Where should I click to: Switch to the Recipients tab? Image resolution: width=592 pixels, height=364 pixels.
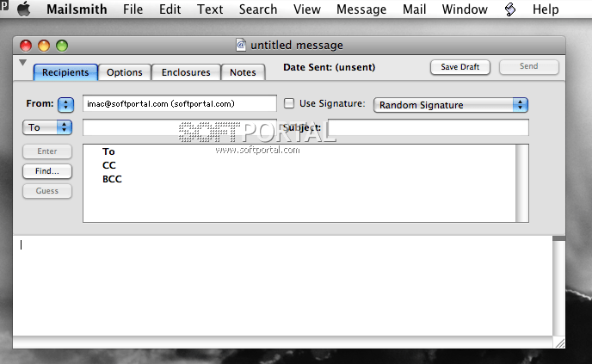click(x=65, y=72)
